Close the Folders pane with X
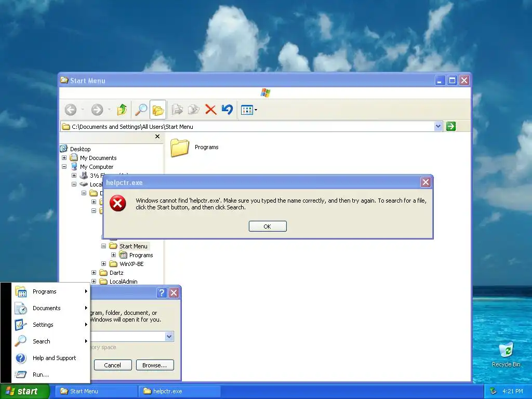532x399 pixels. click(157, 137)
